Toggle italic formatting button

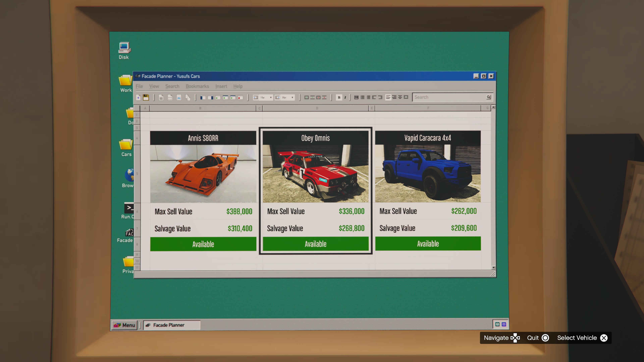pyautogui.click(x=345, y=97)
